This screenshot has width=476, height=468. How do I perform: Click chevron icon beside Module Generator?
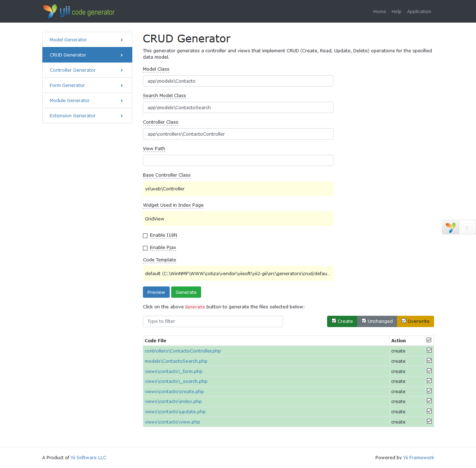pos(122,101)
